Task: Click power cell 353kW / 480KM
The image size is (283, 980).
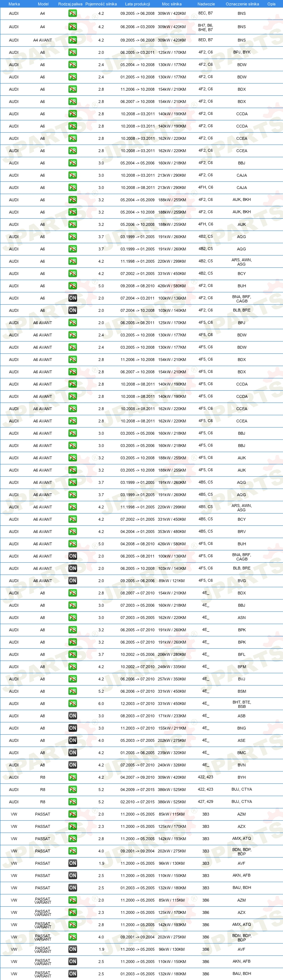Action: pos(172,532)
